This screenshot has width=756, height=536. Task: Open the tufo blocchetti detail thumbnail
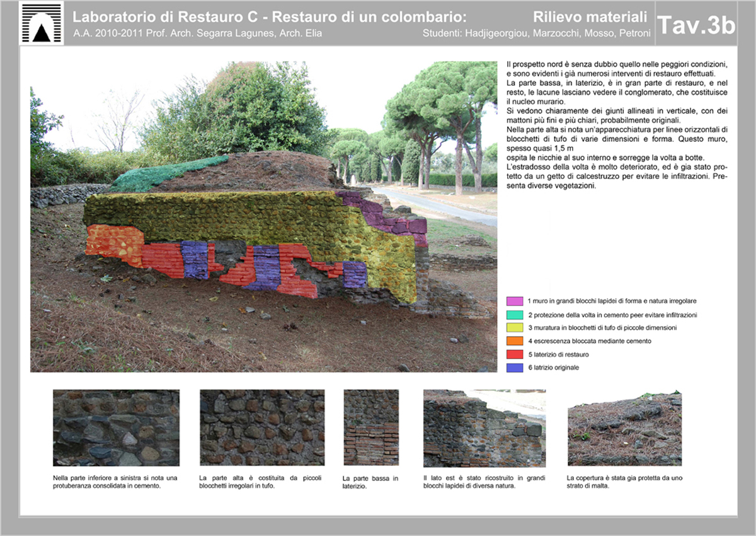[x=262, y=428]
